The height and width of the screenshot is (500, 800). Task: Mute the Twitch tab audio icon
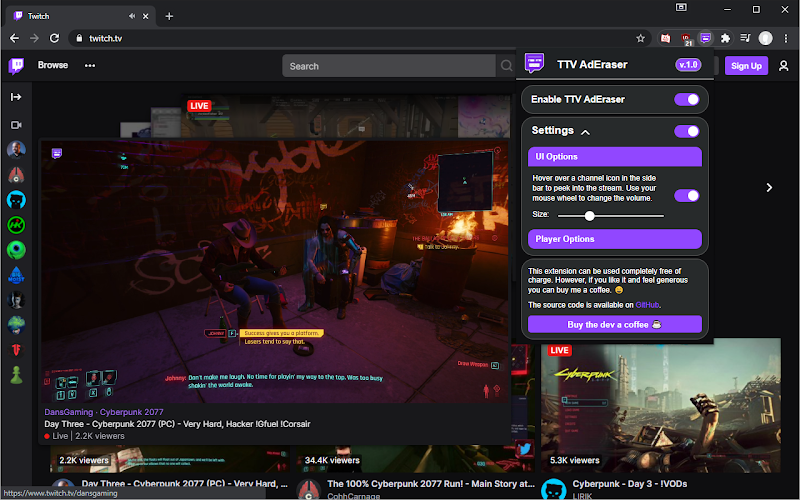pos(132,16)
